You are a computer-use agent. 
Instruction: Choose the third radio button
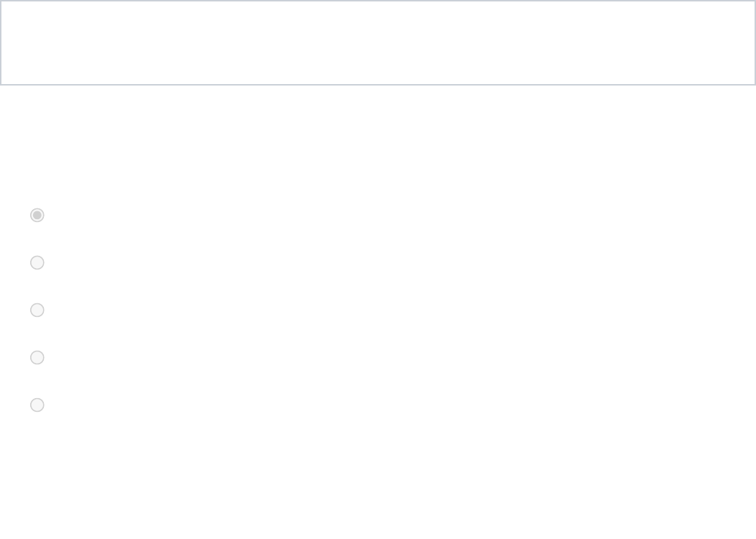pyautogui.click(x=37, y=310)
